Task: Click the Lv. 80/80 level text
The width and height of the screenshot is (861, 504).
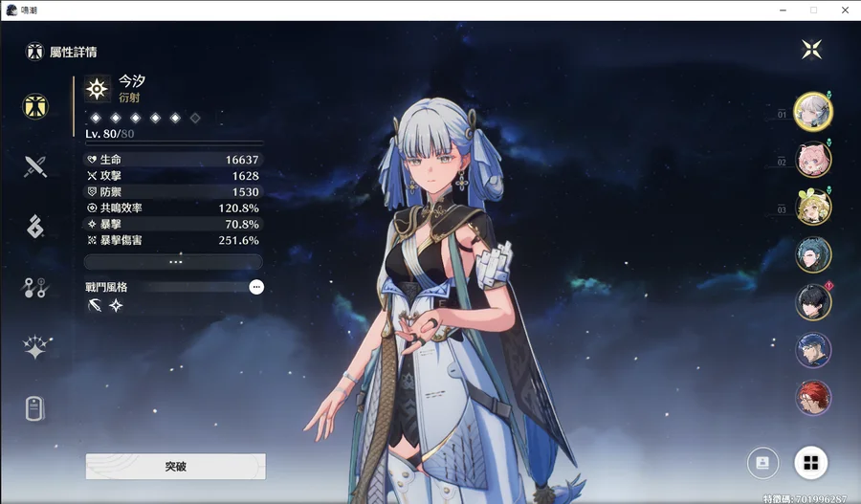Action: tap(110, 134)
